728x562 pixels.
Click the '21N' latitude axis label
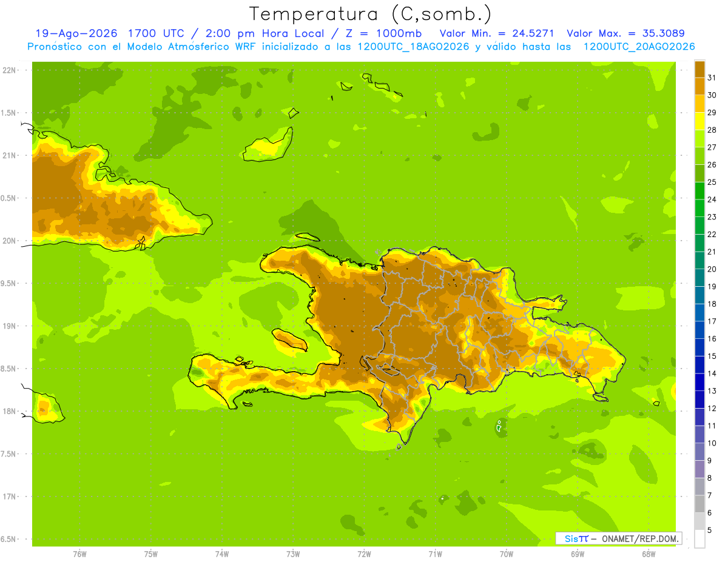point(10,155)
